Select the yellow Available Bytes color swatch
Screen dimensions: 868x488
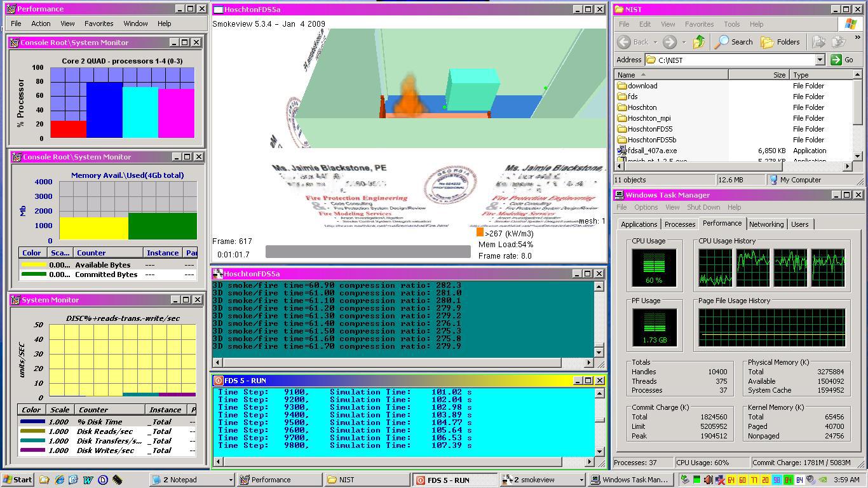pyautogui.click(x=34, y=265)
